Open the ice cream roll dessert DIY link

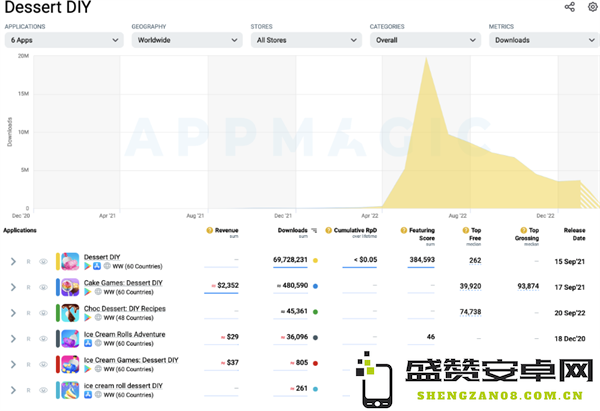pos(123,386)
